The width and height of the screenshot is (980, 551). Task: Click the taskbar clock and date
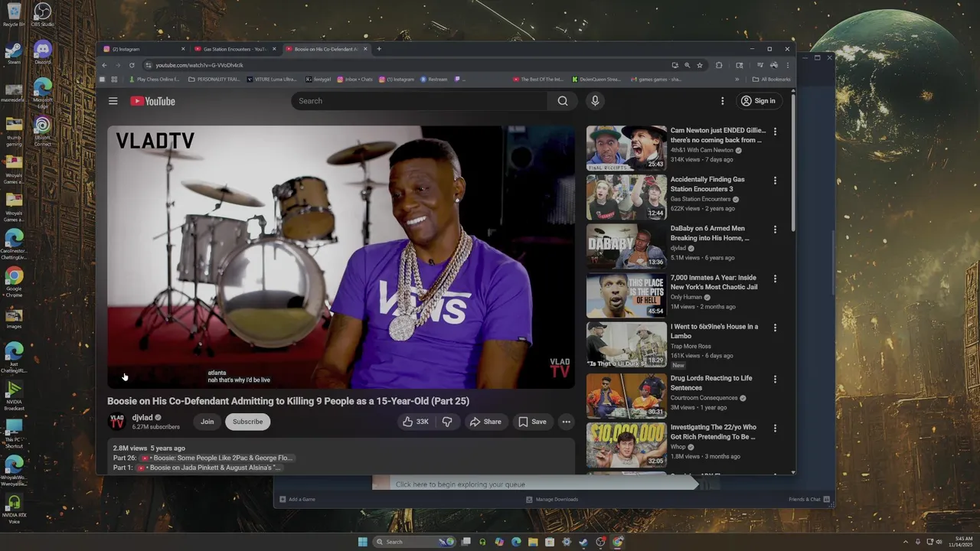(x=960, y=542)
